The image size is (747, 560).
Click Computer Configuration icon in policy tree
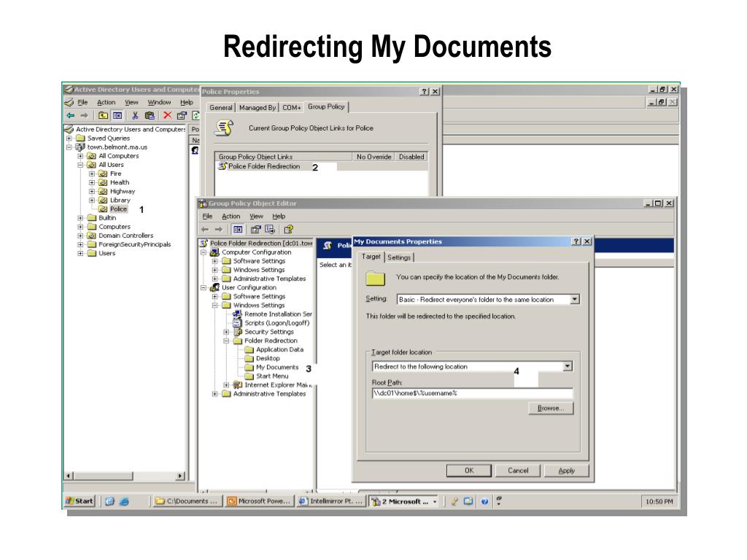coord(215,252)
